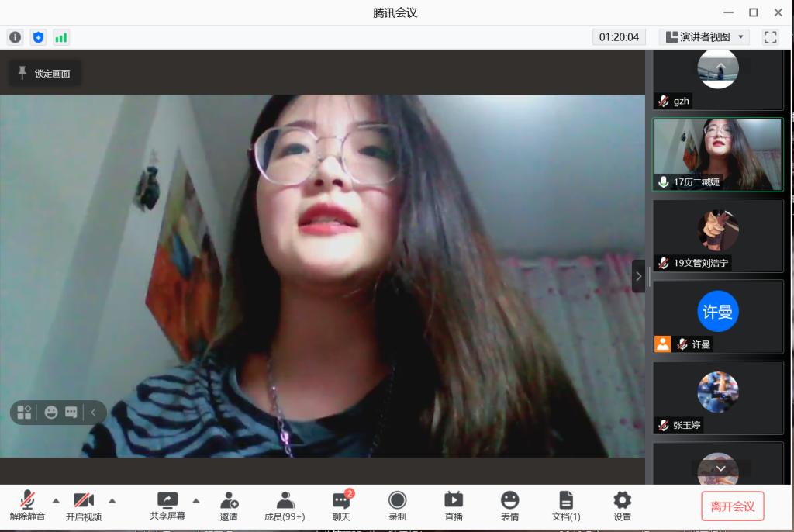Pin the video with 锁定画面
The image size is (794, 532).
coord(45,74)
